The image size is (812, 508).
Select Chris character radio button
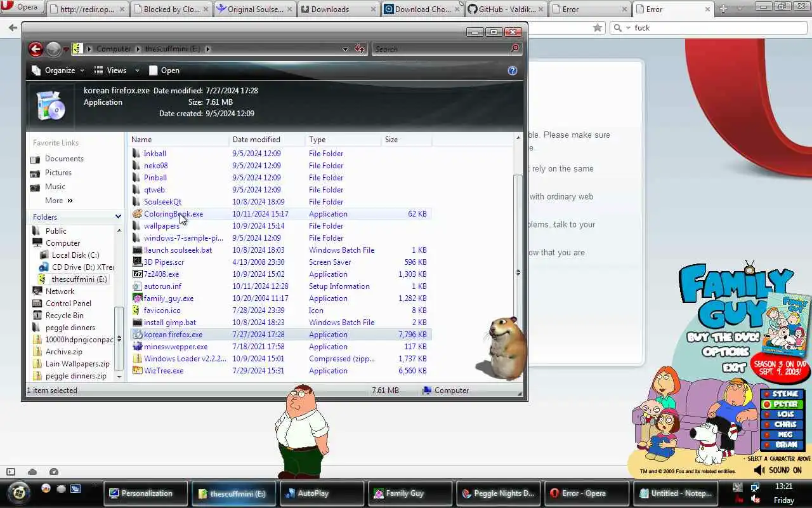(767, 425)
